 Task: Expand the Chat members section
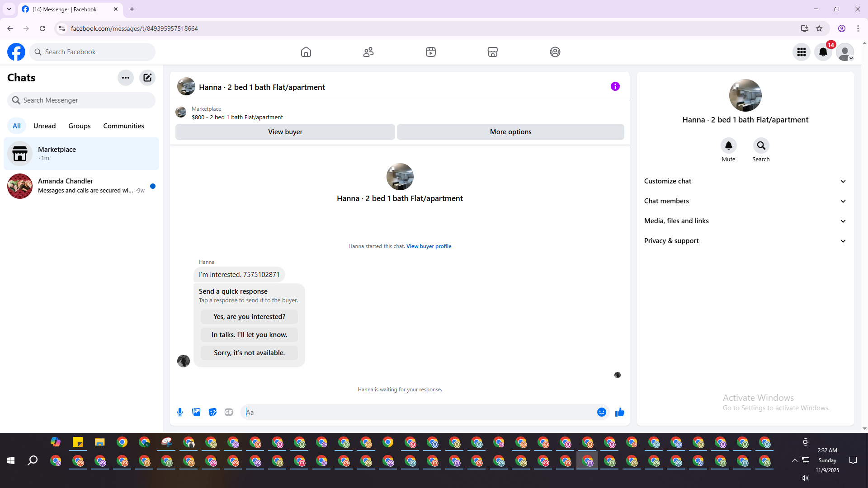[745, 201]
